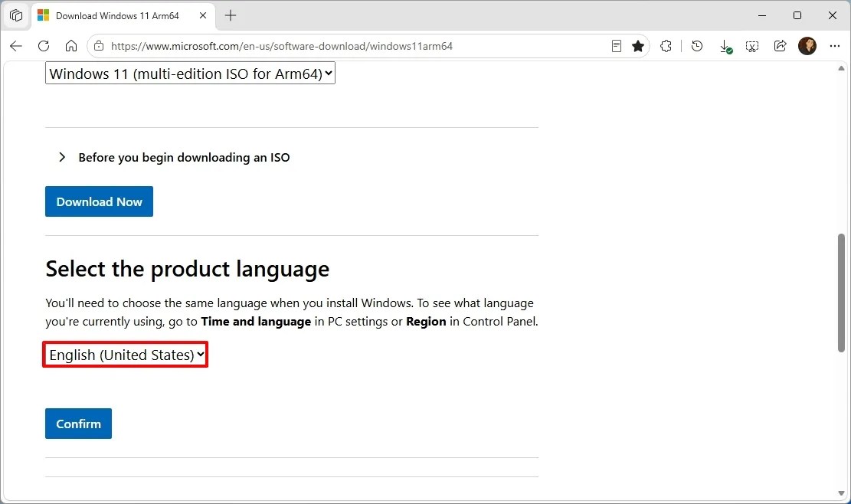Maximize the browser window
The height and width of the screenshot is (504, 851).
(797, 16)
